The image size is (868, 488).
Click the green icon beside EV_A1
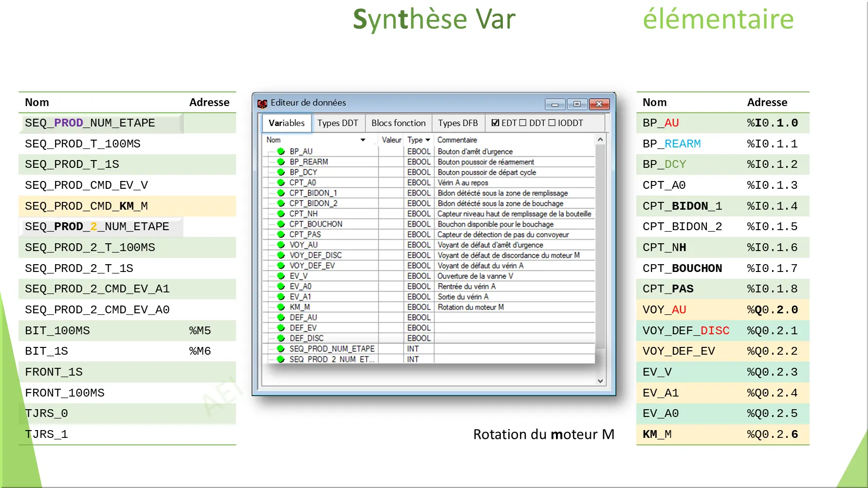click(280, 296)
